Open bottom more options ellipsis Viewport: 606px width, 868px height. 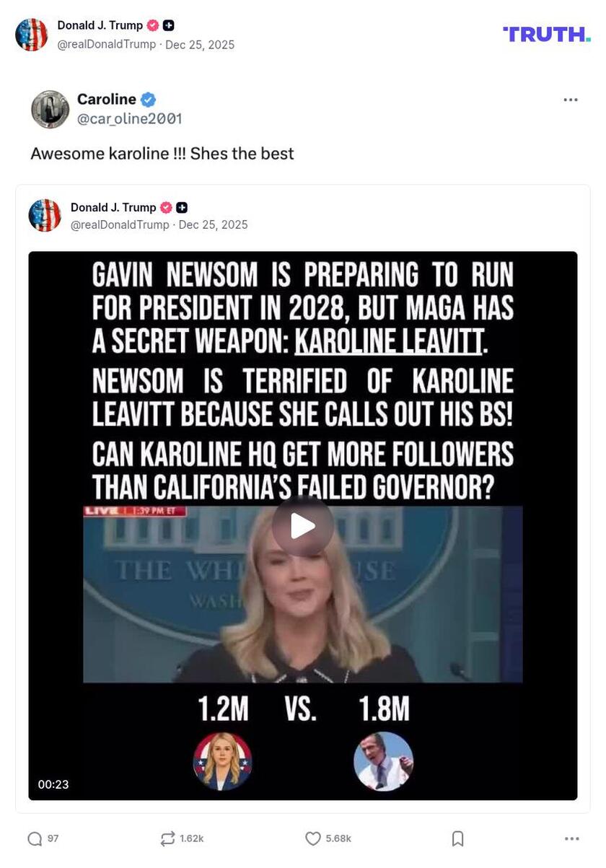(x=572, y=838)
